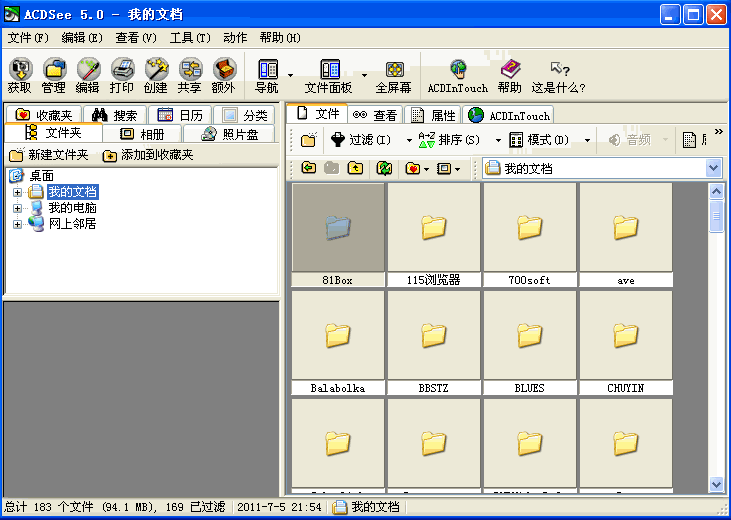Open the 排序 sort dropdown arrow

click(498, 140)
